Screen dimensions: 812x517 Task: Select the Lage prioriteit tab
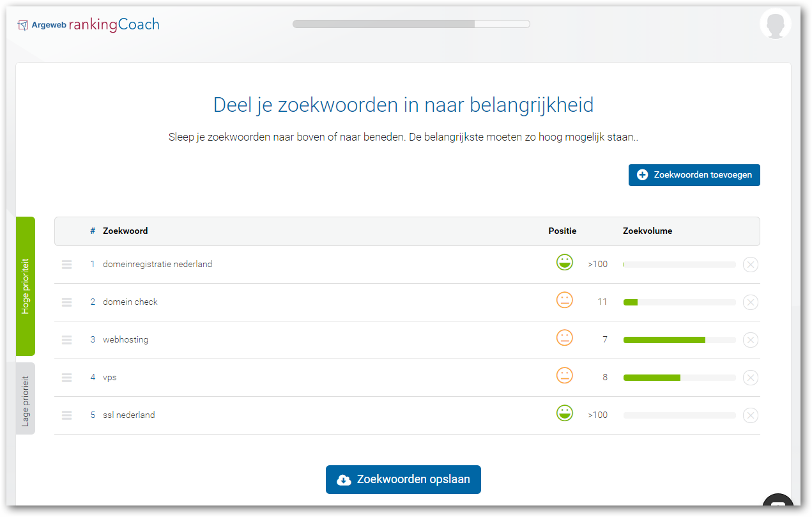(x=26, y=399)
